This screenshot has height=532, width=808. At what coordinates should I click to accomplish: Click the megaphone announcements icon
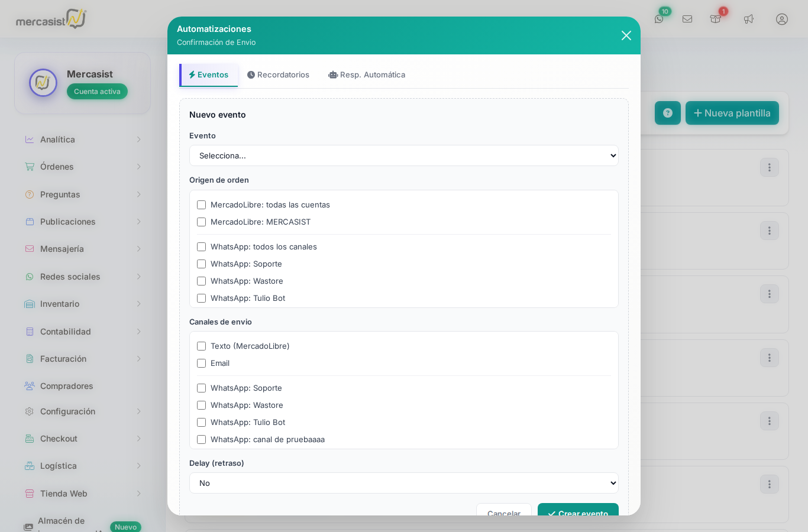(749, 19)
